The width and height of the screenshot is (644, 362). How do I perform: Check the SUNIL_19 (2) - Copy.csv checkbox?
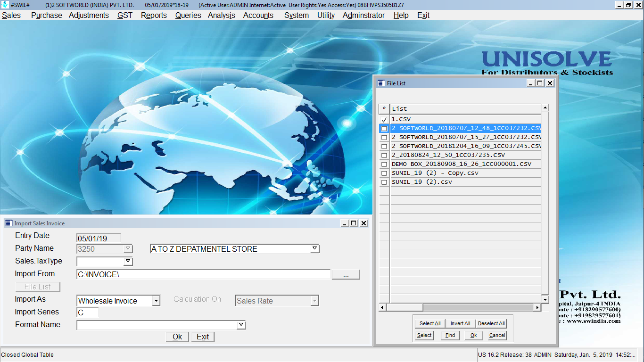click(384, 173)
